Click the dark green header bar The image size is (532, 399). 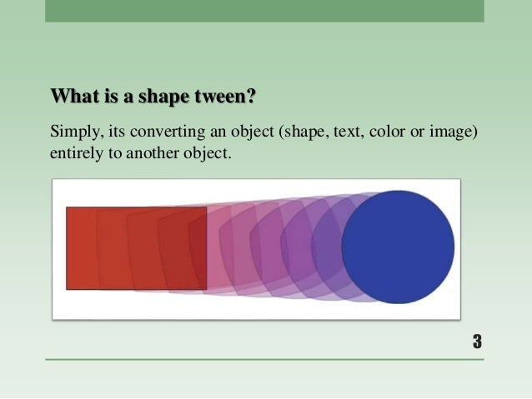click(264, 11)
